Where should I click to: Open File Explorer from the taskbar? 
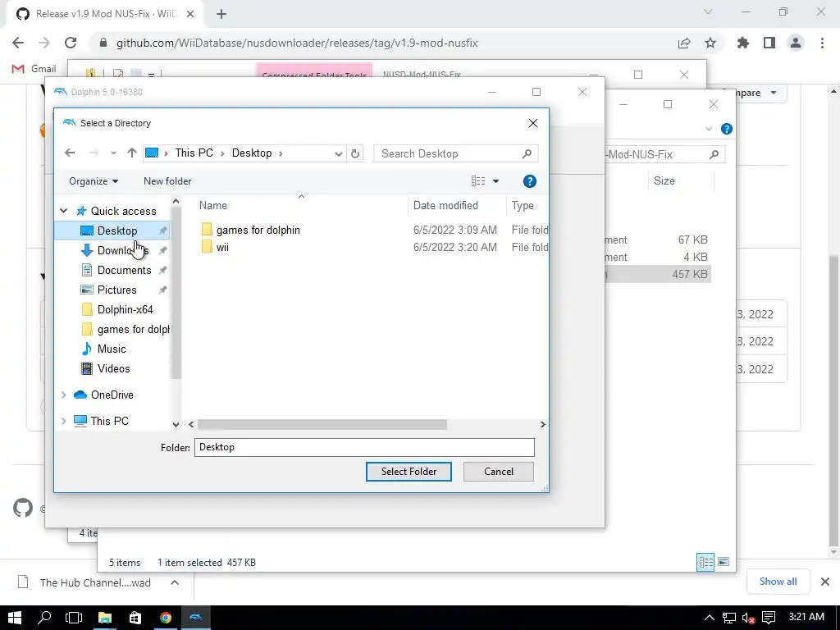click(x=104, y=618)
